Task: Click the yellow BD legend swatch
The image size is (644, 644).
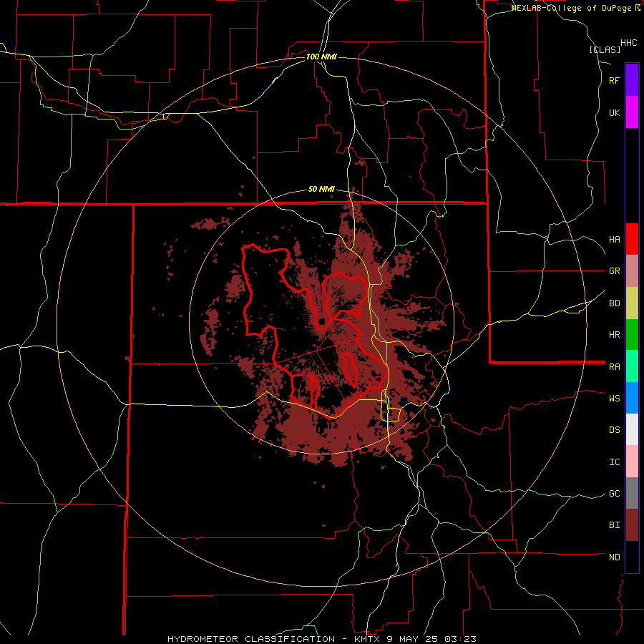Action: [632, 303]
